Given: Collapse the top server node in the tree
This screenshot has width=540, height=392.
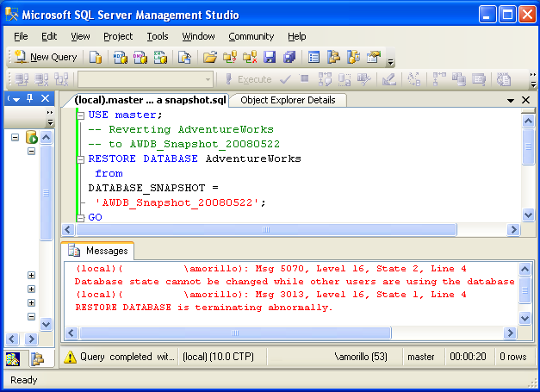Looking at the screenshot, I should (15, 138).
